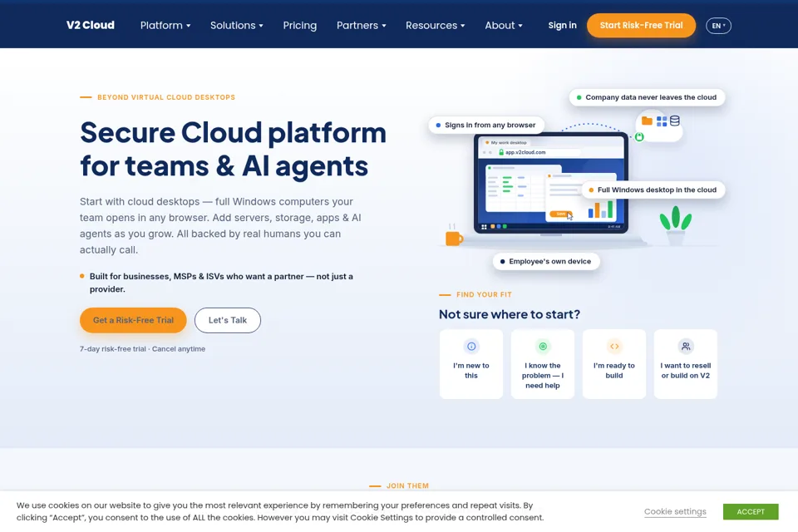Click the orange coffee mug illustration
Viewport: 798px width, 532px height.
pyautogui.click(x=454, y=238)
